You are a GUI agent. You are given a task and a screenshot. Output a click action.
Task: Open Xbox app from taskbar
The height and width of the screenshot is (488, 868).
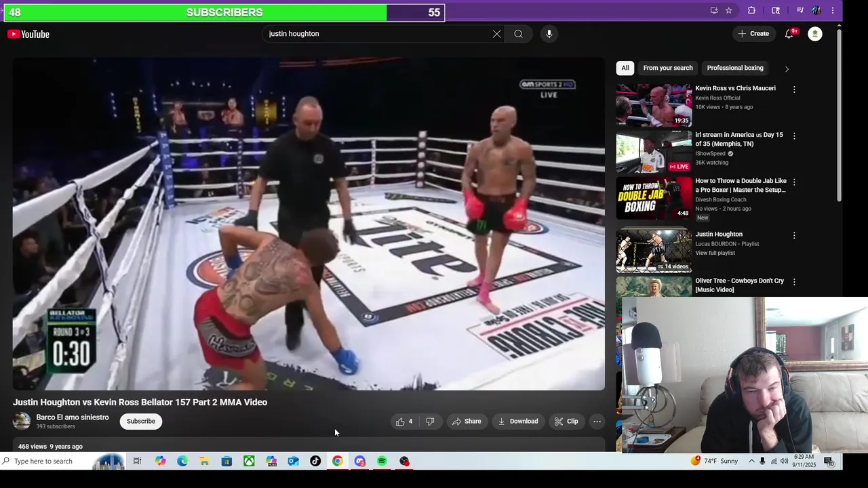tap(249, 462)
